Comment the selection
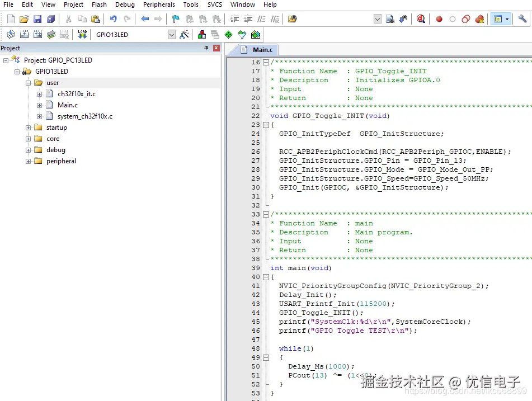532x401 pixels. click(261, 19)
